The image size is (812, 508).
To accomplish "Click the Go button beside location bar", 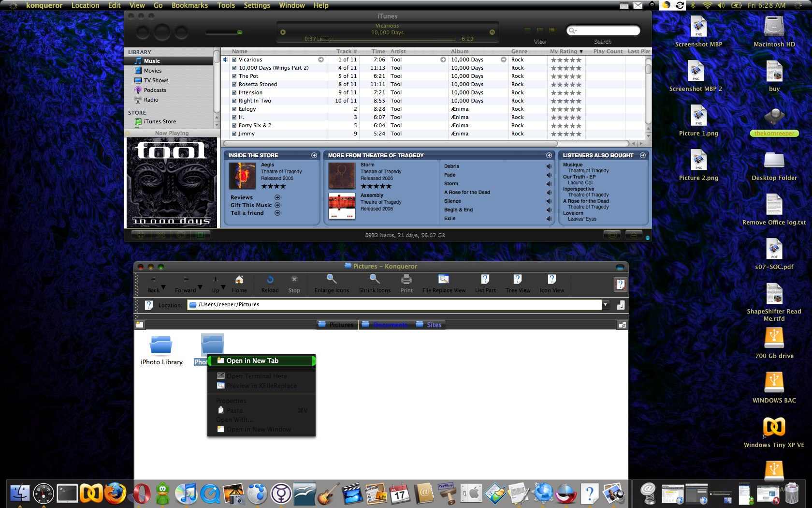I will coord(621,305).
